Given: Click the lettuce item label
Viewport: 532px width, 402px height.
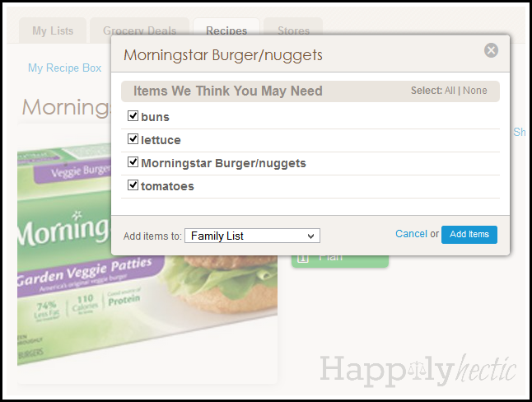Looking at the screenshot, I should pyautogui.click(x=161, y=140).
